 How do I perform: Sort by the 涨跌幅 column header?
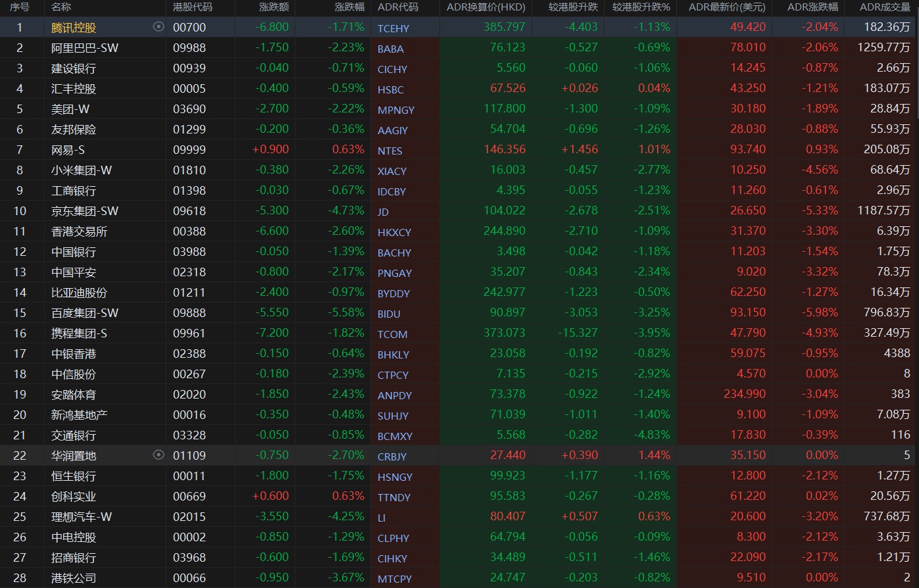point(349,7)
